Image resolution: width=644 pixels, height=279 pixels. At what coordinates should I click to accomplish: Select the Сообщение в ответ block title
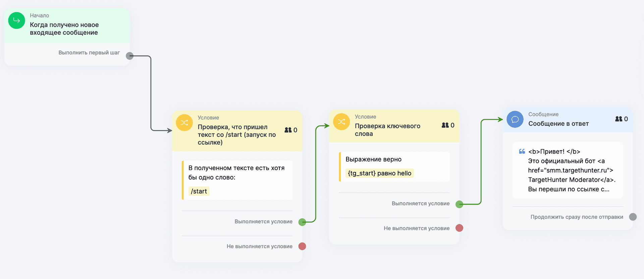(558, 124)
